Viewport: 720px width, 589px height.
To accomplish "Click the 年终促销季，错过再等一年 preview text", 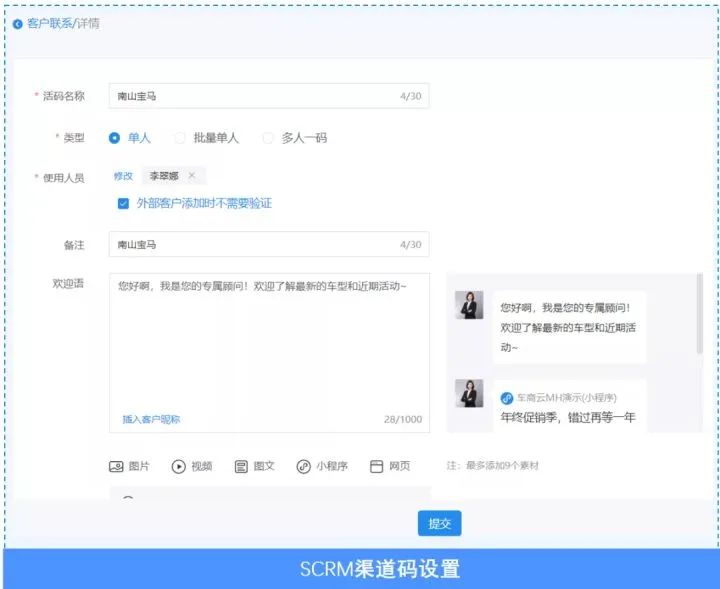I will pos(568,417).
